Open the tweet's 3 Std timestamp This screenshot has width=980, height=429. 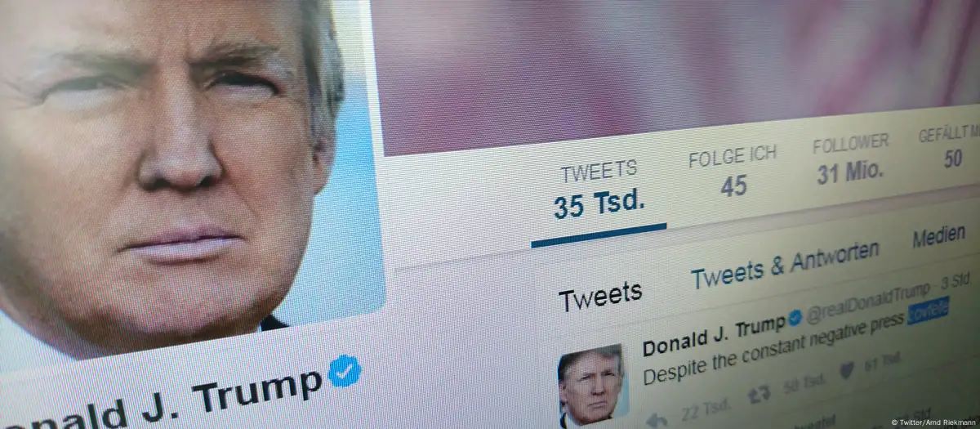click(x=955, y=280)
